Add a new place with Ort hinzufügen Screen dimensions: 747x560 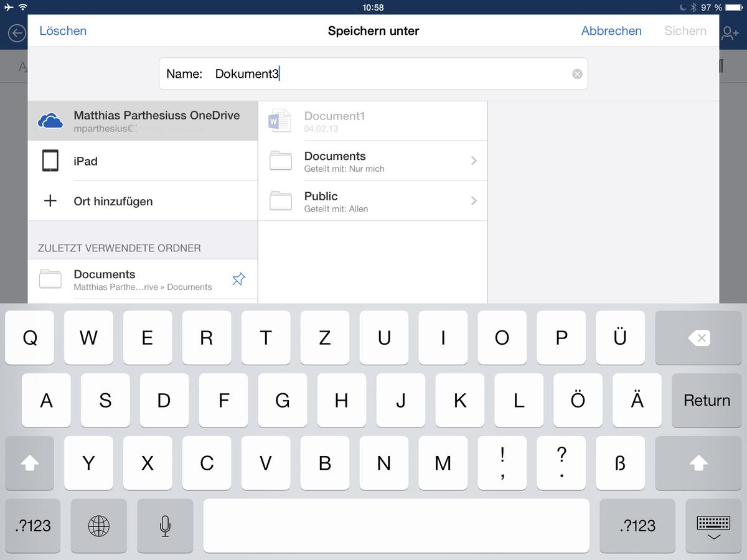(x=143, y=201)
